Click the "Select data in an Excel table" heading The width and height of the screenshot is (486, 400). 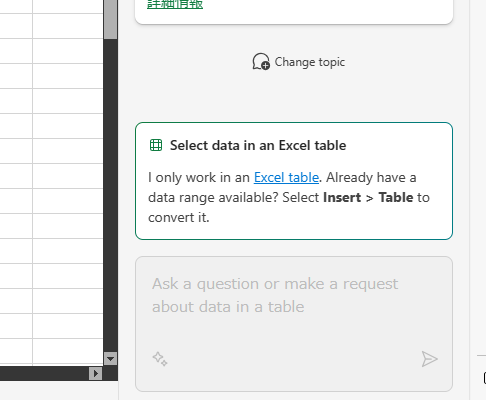pos(258,145)
